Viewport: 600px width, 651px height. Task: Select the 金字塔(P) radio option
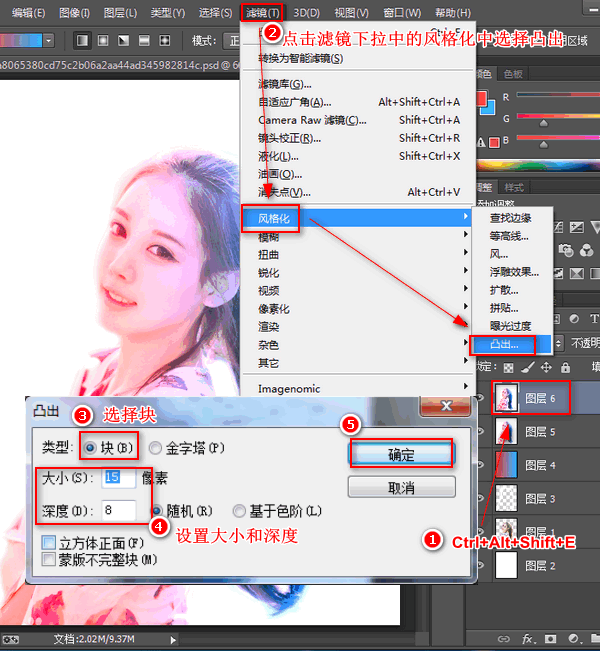click(x=187, y=448)
